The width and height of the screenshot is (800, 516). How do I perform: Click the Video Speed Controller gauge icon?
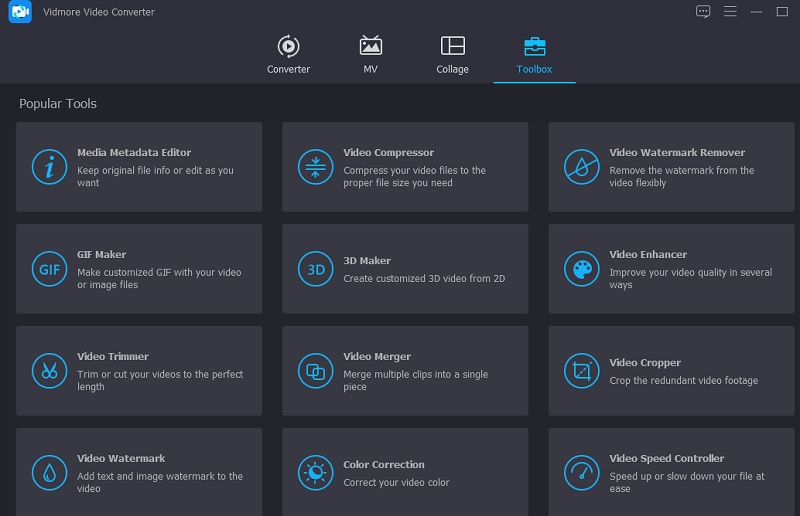[x=581, y=472]
